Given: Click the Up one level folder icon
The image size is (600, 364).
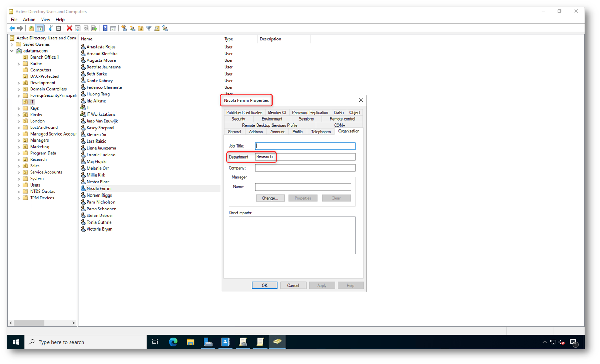Looking at the screenshot, I should (x=31, y=28).
